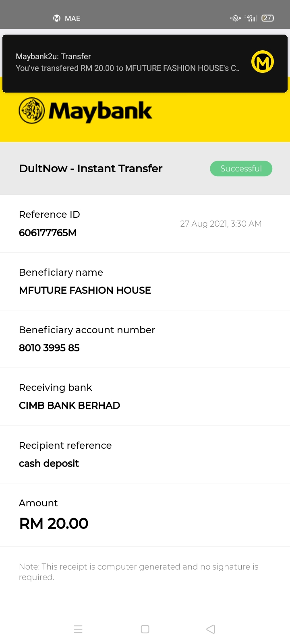The height and width of the screenshot is (644, 290).
Task: Tap receiving bank CIMB BANK BERHAD
Action: point(69,405)
